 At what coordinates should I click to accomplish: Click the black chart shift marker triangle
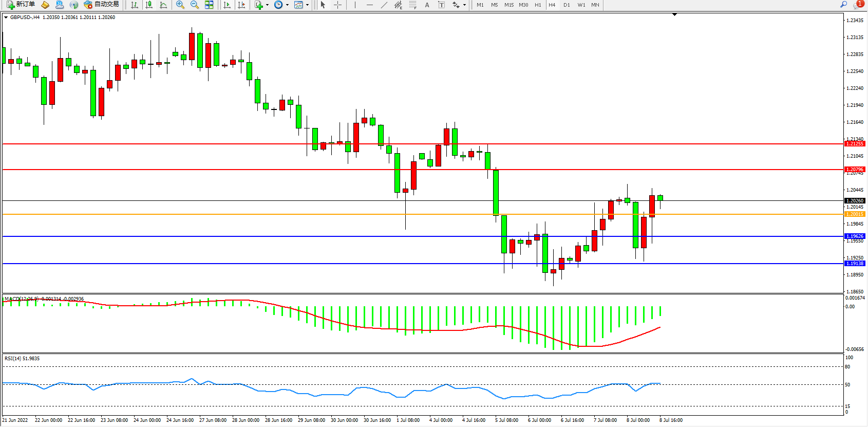point(675,14)
